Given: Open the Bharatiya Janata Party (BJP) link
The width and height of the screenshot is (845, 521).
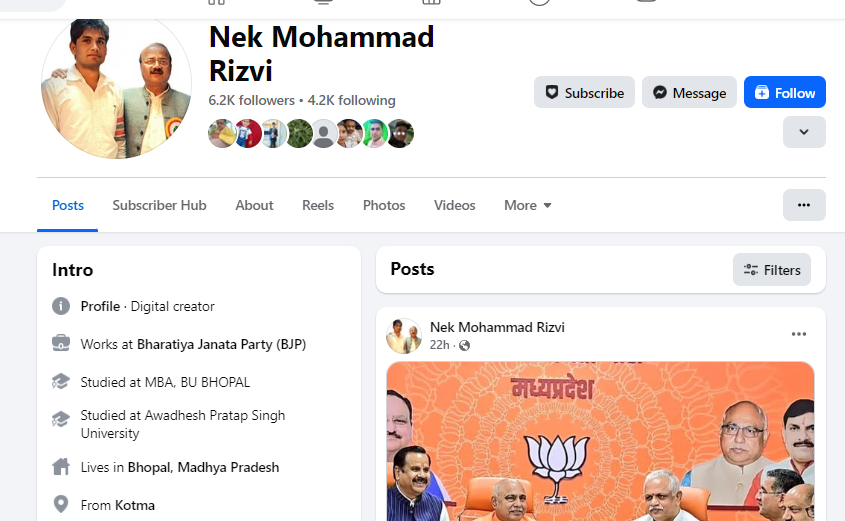Looking at the screenshot, I should pyautogui.click(x=221, y=344).
